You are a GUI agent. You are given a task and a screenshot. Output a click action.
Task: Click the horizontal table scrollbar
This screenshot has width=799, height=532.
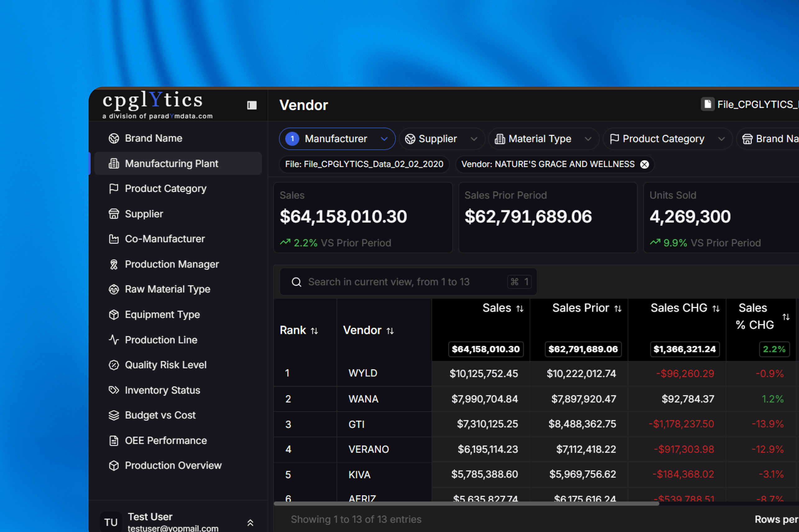click(466, 503)
